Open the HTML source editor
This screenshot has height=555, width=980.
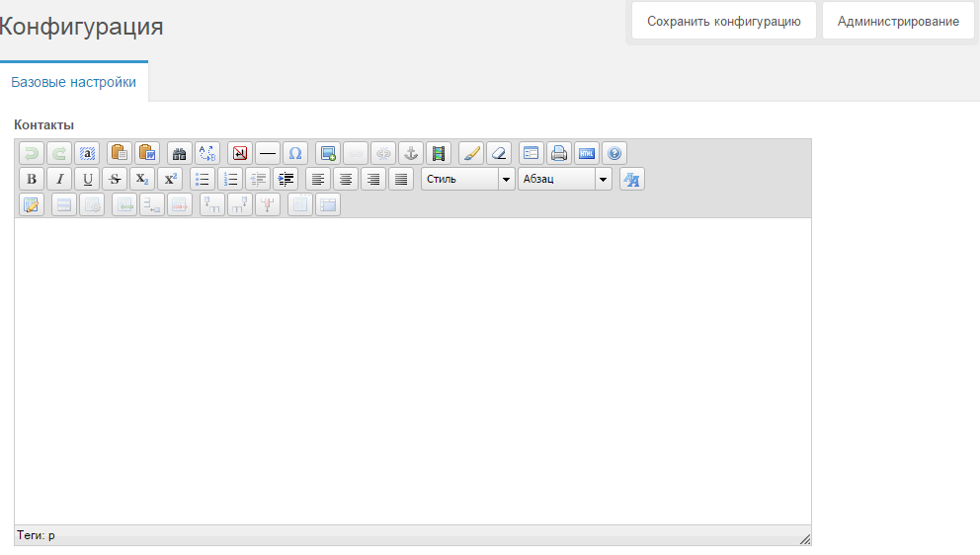tap(586, 153)
